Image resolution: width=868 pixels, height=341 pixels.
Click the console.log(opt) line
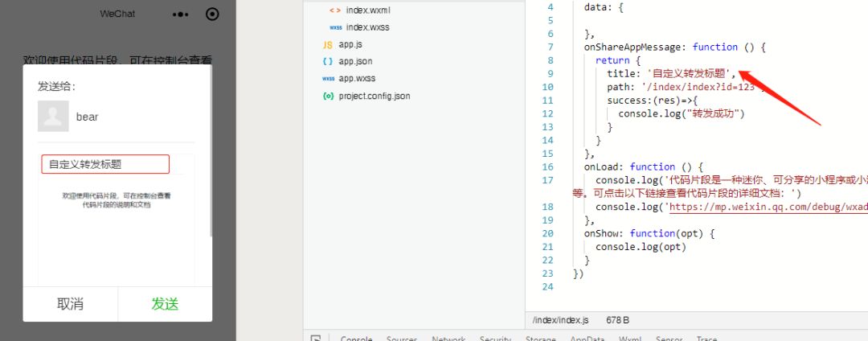(641, 247)
